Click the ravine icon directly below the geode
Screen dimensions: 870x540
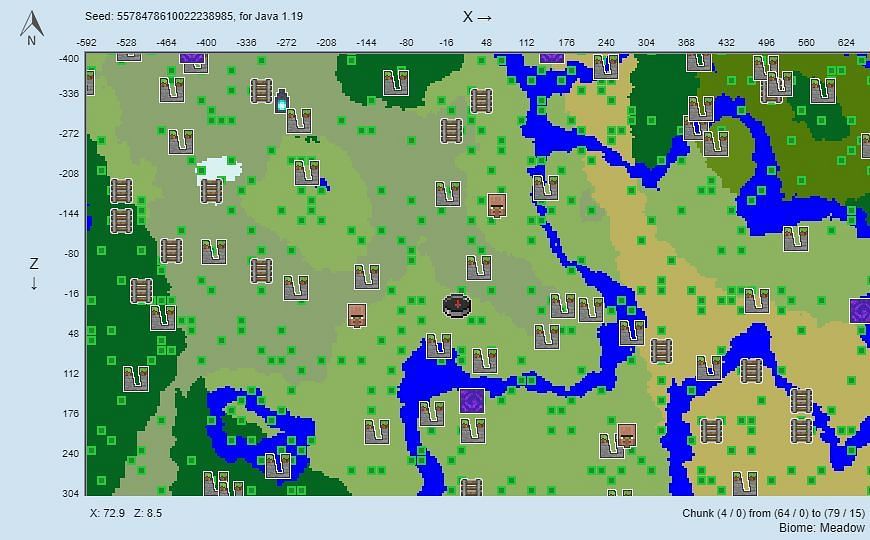click(473, 431)
